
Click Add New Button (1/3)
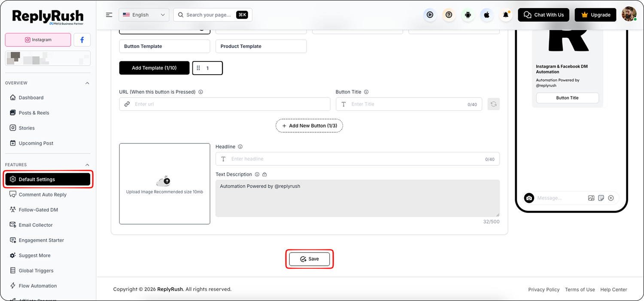[309, 126]
